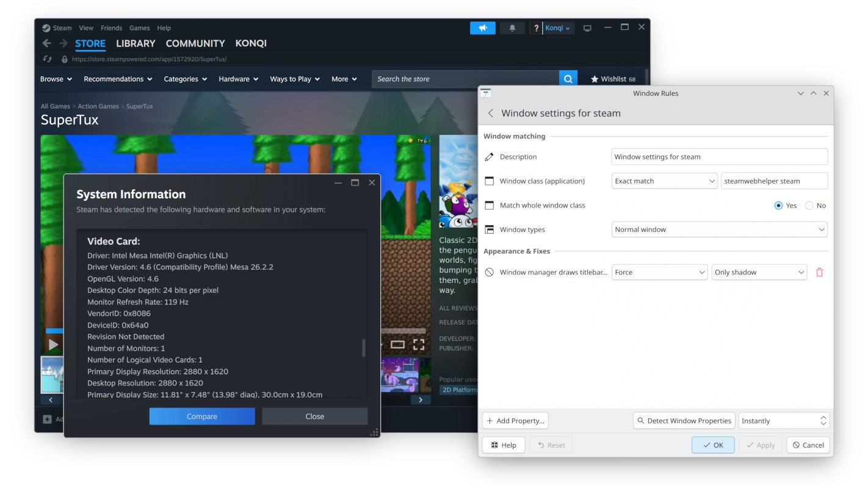
Task: Click Steam's forward navigation arrow
Action: 63,43
